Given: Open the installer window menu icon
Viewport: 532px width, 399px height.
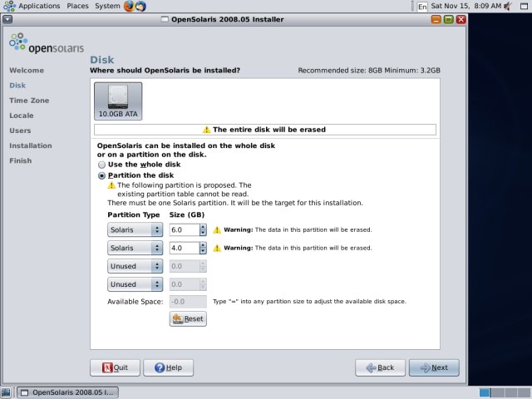Looking at the screenshot, I should 7,19.
